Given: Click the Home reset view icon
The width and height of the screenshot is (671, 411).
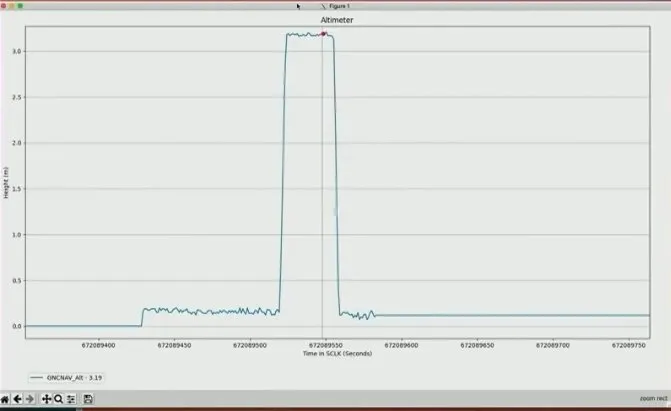Looking at the screenshot, I should point(6,399).
